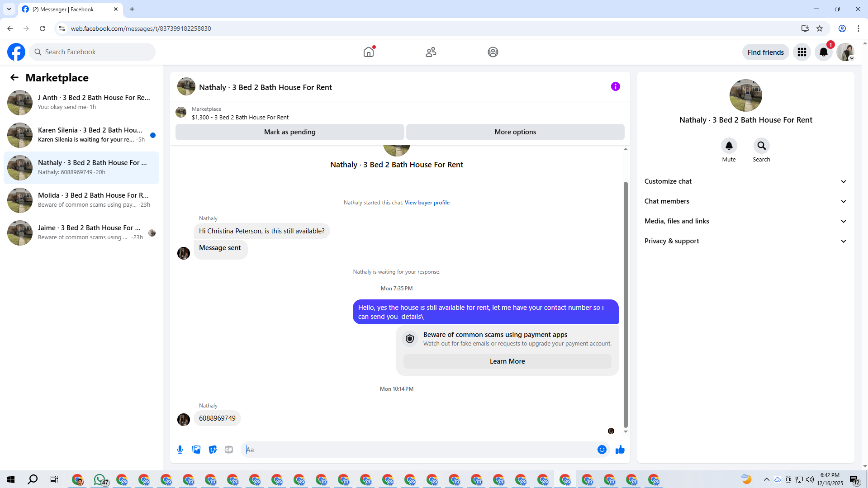Open Molida house rental conversation
This screenshot has width=868, height=488.
pyautogui.click(x=81, y=200)
